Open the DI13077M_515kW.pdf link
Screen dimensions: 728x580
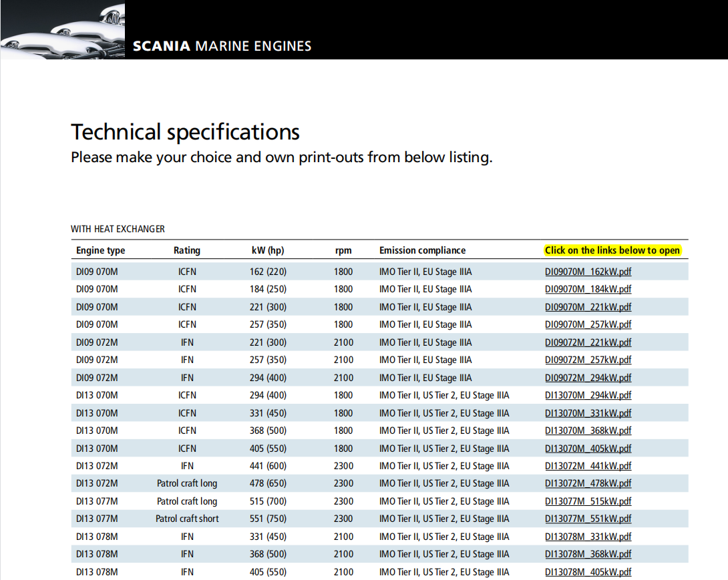[x=588, y=501]
